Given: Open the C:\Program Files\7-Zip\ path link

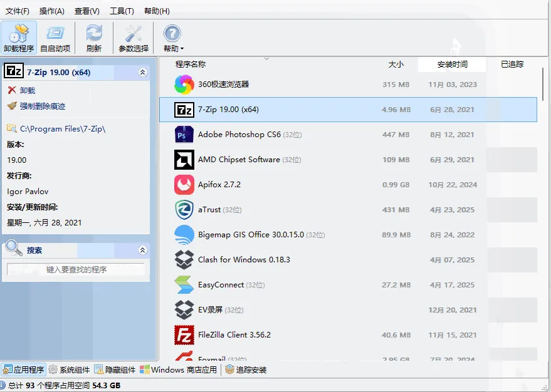Looking at the screenshot, I should (x=63, y=129).
